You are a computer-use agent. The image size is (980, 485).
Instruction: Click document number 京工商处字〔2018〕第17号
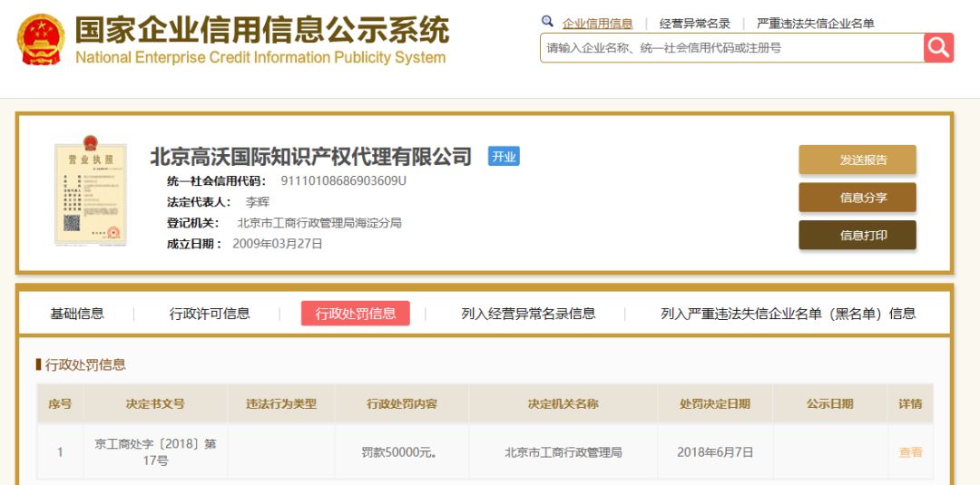pyautogui.click(x=156, y=452)
